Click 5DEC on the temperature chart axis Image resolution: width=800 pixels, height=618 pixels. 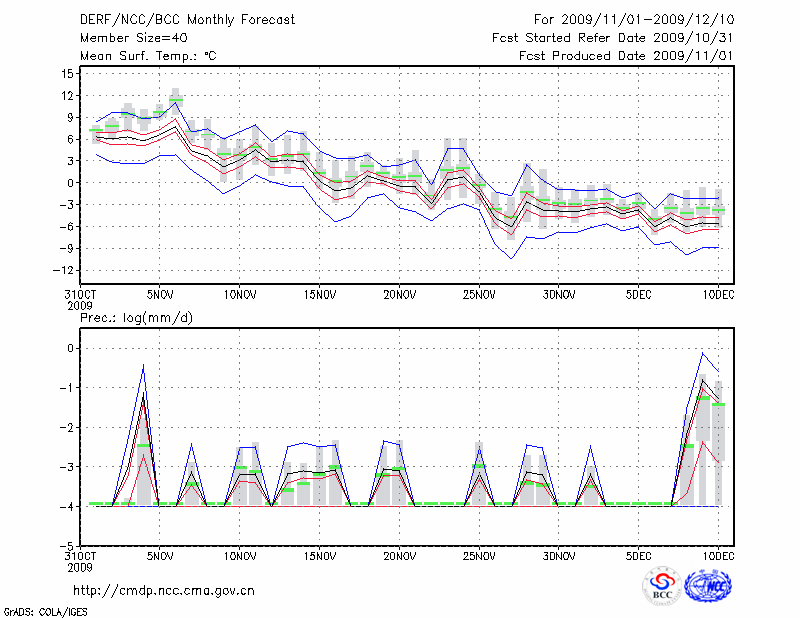point(639,295)
